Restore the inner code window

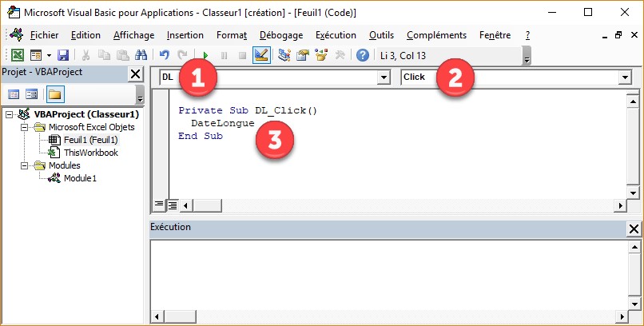pyautogui.click(x=618, y=35)
